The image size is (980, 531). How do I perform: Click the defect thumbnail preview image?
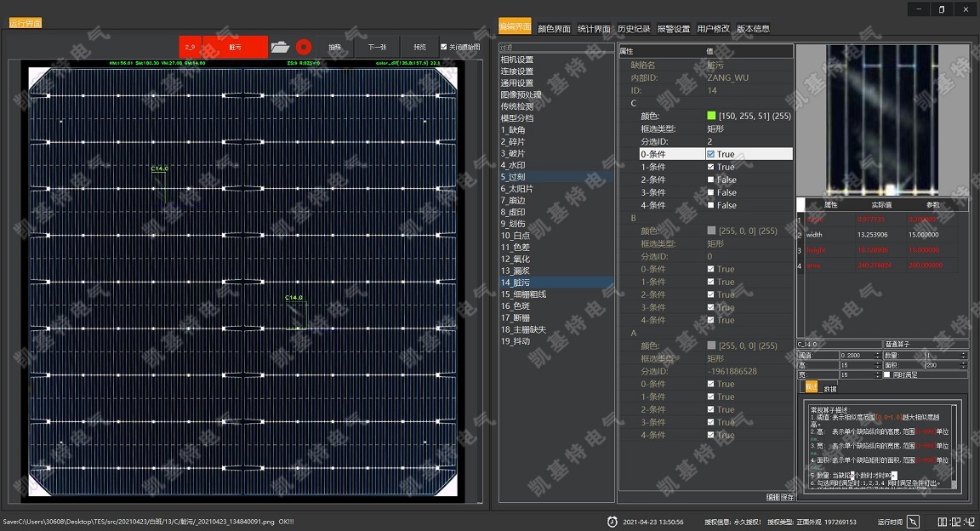tap(882, 120)
